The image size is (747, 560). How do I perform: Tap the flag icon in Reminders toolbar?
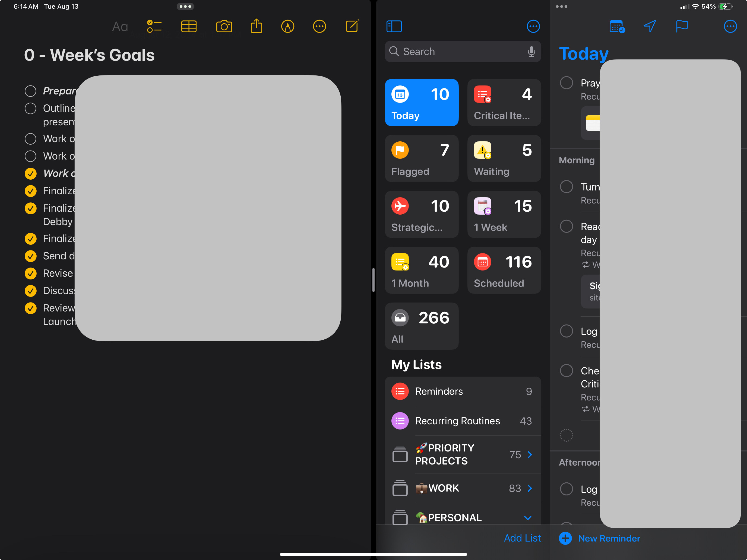click(682, 26)
